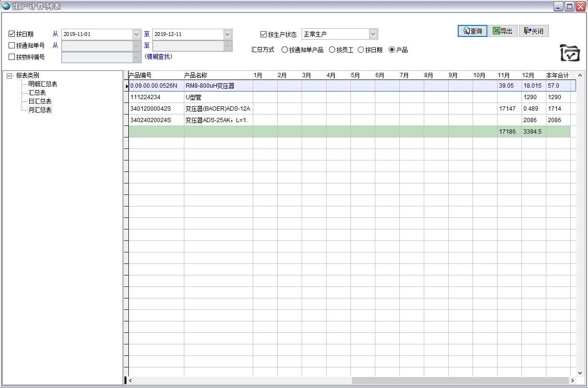
Task: Open the 正常生产 status dropdown
Action: pos(373,34)
